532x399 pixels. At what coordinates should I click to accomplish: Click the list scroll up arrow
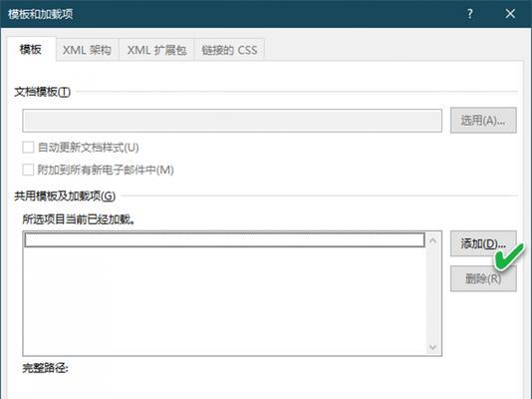[432, 240]
